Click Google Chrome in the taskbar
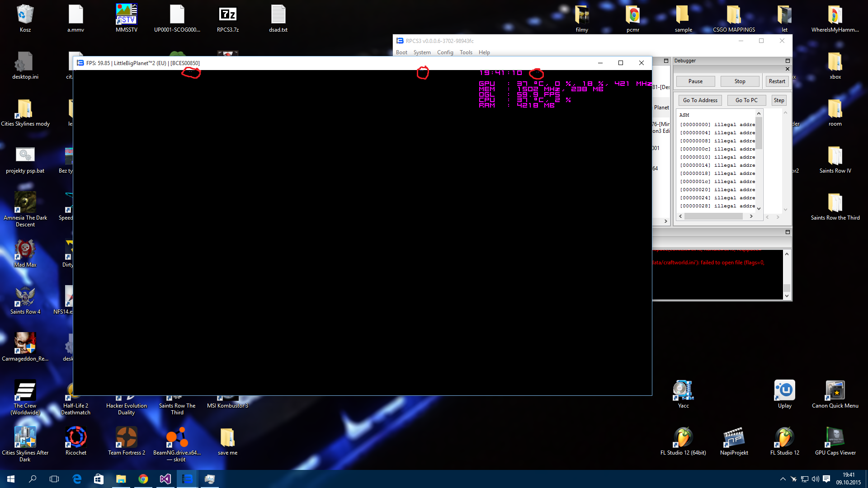Viewport: 868px width, 488px height. (x=143, y=479)
